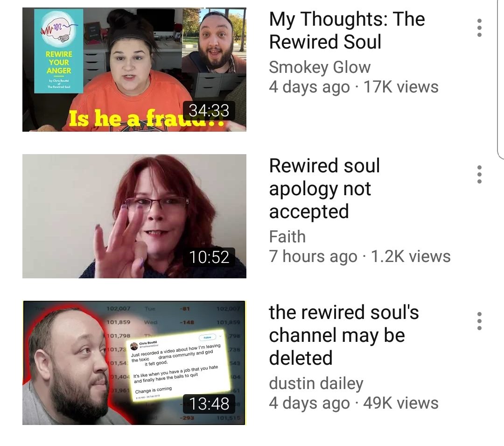This screenshot has height=446, width=504.
Task: Click the 'Rewire Your Anger' book cover
Action: coord(59,51)
